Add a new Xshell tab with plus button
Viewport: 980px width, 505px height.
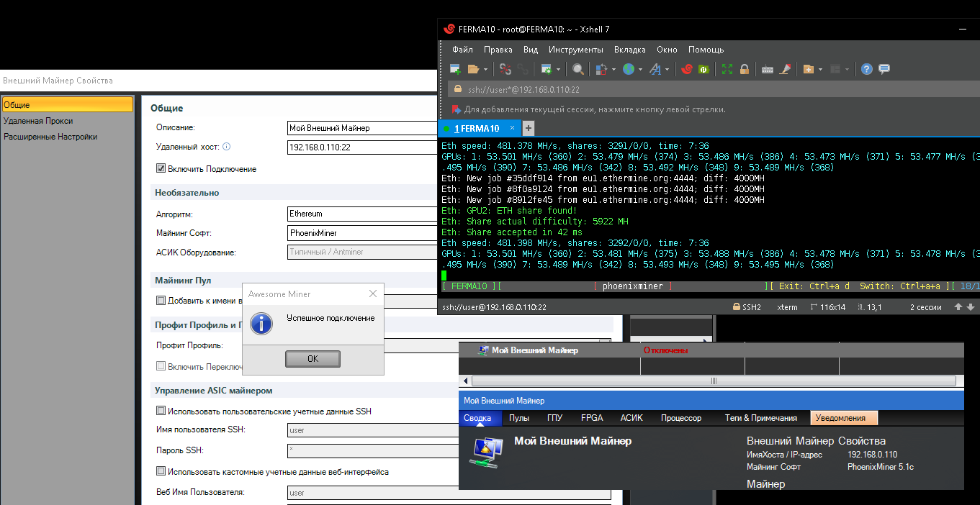(528, 128)
